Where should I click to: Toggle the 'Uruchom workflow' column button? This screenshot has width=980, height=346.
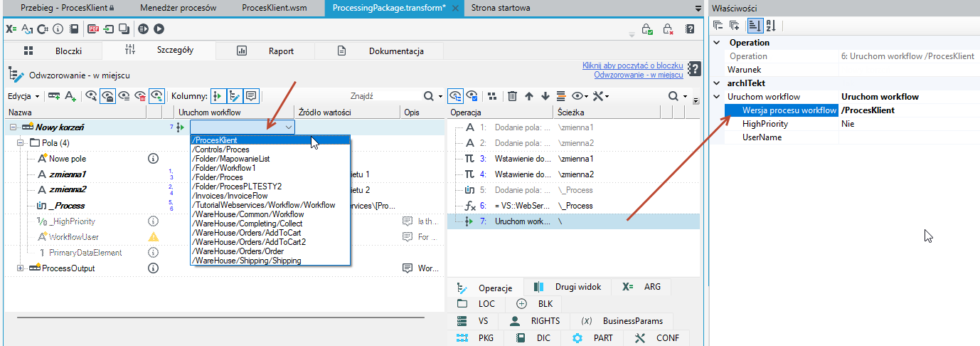coord(218,95)
